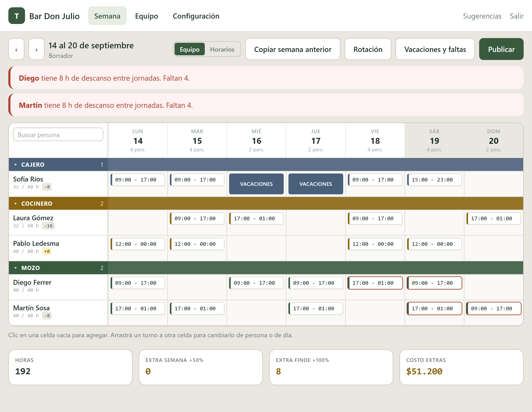Screen dimensions: 532x412
Task: Open Martín Sosa Thursday 17:00-01:00 shift
Action: 316,309
